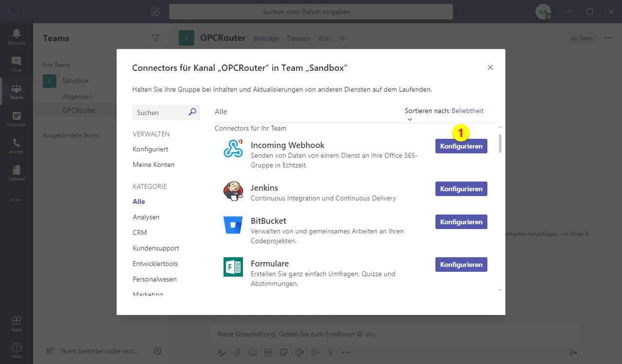Click the Ihre Teams heading
Viewport: 622px width, 364px height.
[x=56, y=65]
